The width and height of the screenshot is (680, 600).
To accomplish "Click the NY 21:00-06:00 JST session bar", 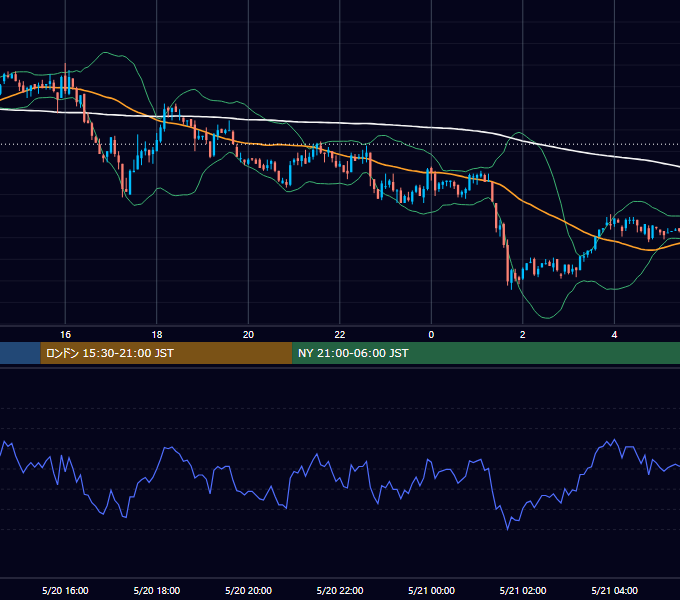I will (x=486, y=353).
